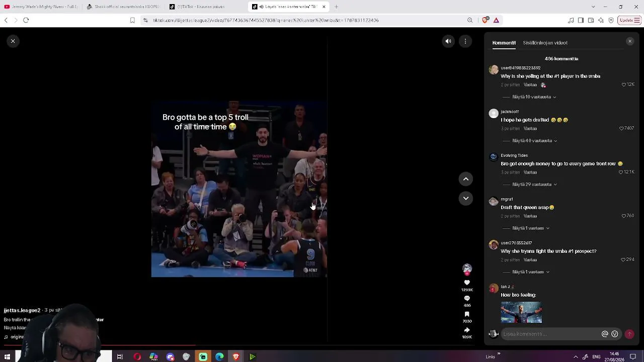Close the active TikTok browser tab
Screen dimensions: 644x362
324,7
